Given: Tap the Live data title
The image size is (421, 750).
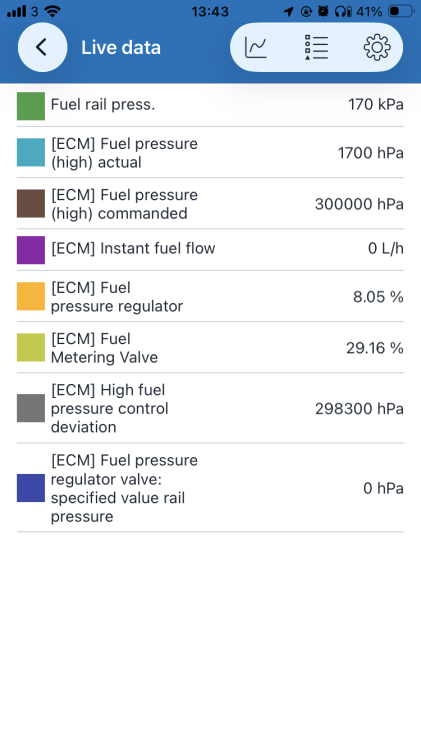Looking at the screenshot, I should point(121,47).
